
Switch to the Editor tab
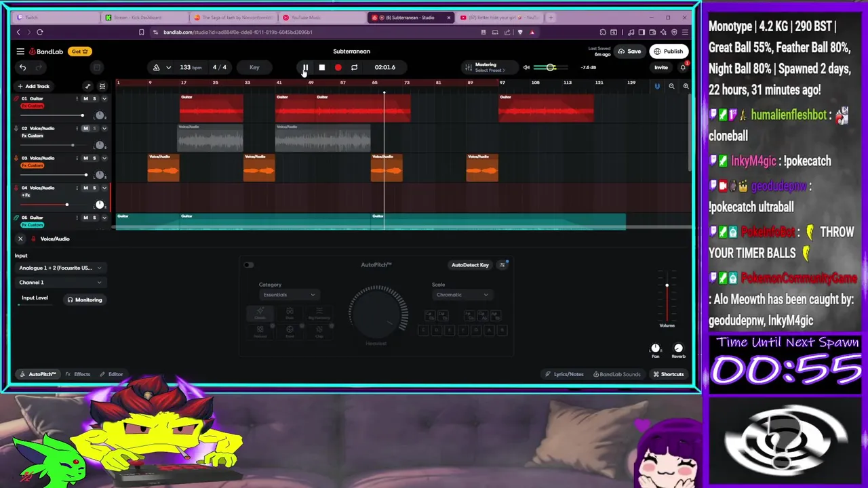tap(111, 374)
